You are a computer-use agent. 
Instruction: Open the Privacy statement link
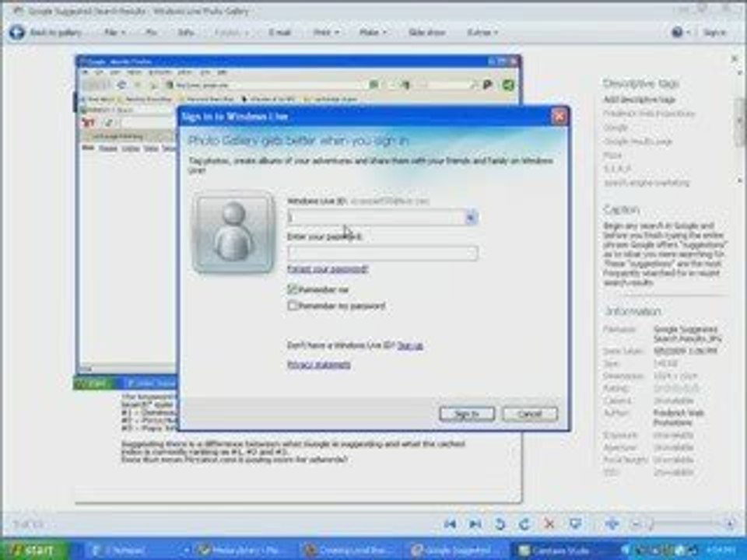point(319,365)
